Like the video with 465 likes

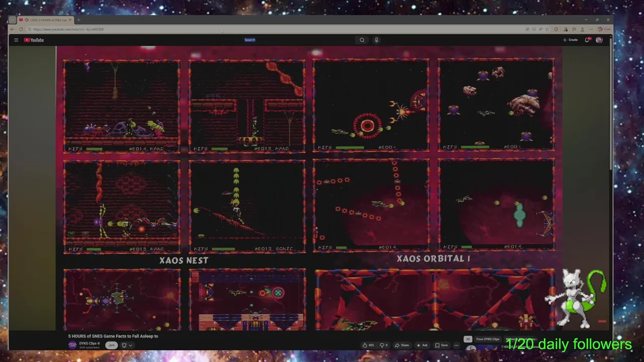click(368, 345)
